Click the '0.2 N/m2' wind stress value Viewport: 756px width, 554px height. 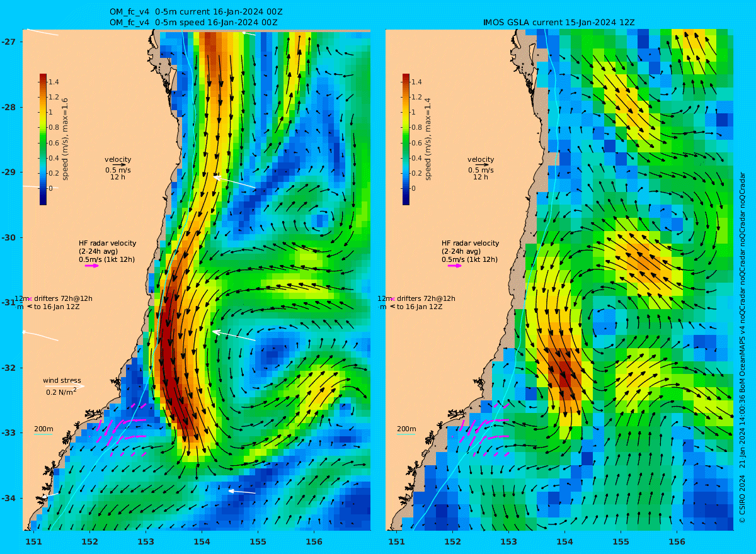(x=61, y=392)
